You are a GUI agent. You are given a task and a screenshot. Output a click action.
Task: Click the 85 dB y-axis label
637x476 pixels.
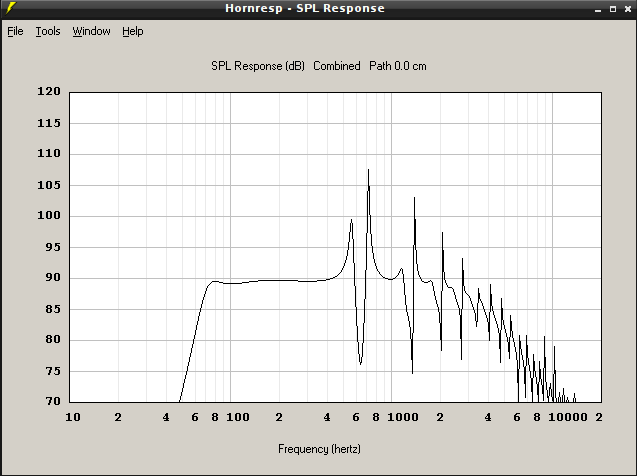pos(53,309)
